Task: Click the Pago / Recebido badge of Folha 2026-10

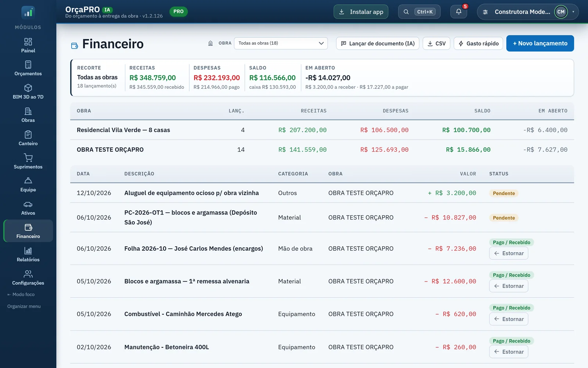Action: [x=512, y=242]
